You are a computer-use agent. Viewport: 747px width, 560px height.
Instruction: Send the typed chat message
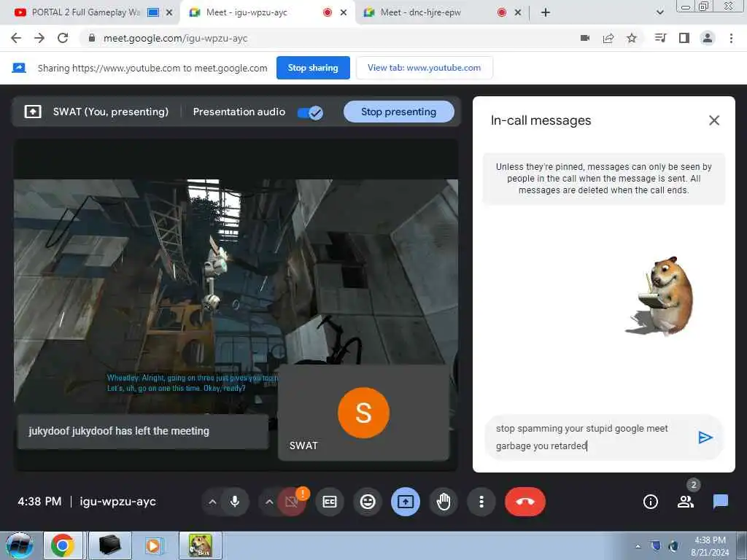tap(705, 437)
